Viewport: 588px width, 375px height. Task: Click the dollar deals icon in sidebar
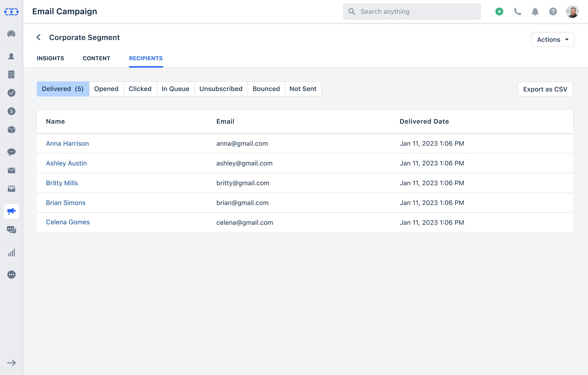click(x=11, y=111)
